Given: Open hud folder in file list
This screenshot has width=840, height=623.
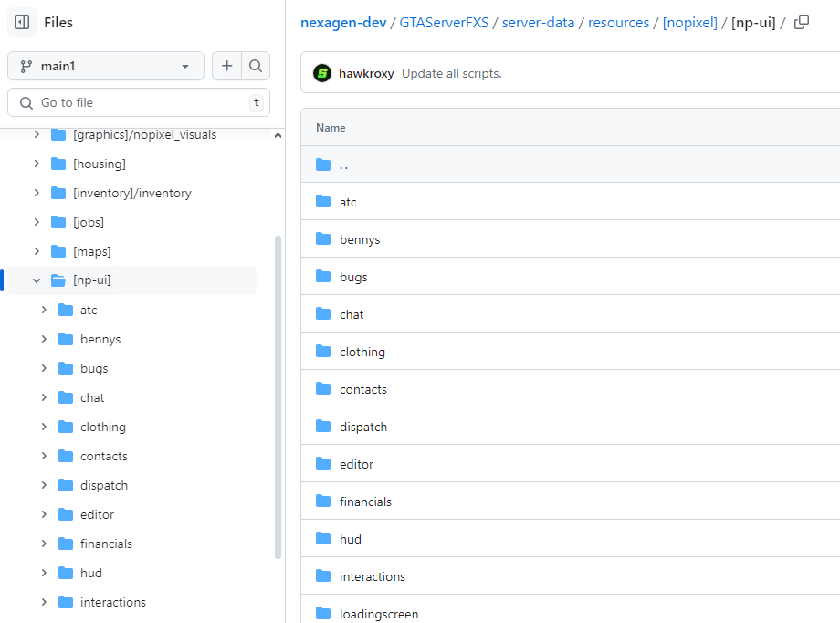Looking at the screenshot, I should point(351,539).
